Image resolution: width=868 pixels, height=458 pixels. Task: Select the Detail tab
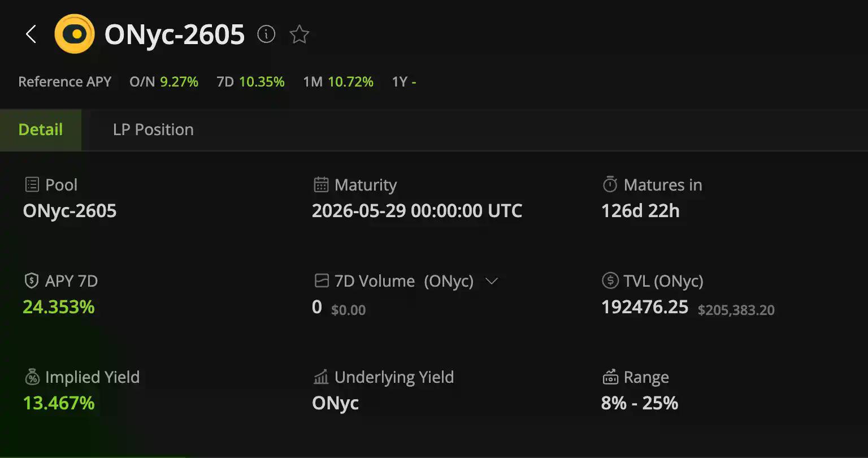41,129
